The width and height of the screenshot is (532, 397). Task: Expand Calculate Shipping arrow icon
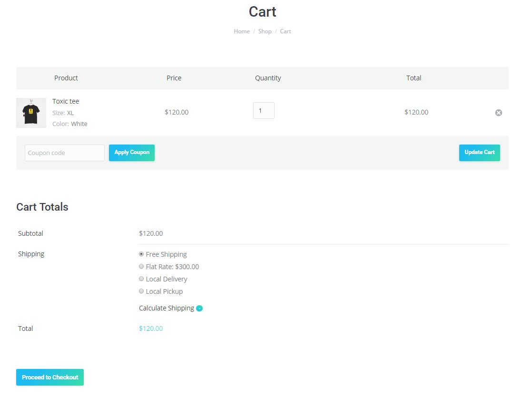pos(199,309)
